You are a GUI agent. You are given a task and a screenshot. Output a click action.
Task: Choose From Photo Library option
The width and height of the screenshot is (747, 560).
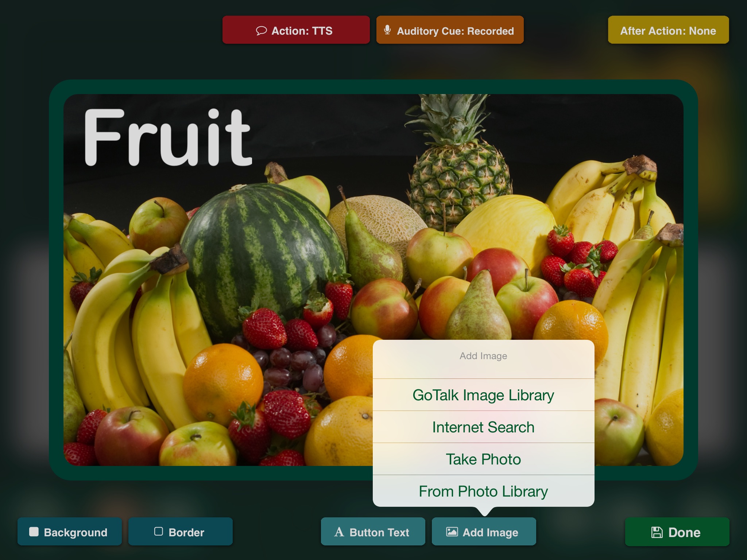coord(482,490)
